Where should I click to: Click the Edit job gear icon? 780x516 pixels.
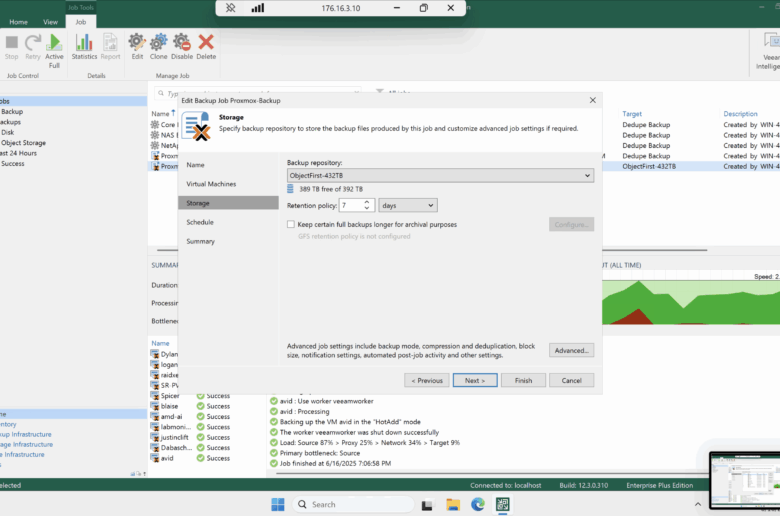pos(137,43)
